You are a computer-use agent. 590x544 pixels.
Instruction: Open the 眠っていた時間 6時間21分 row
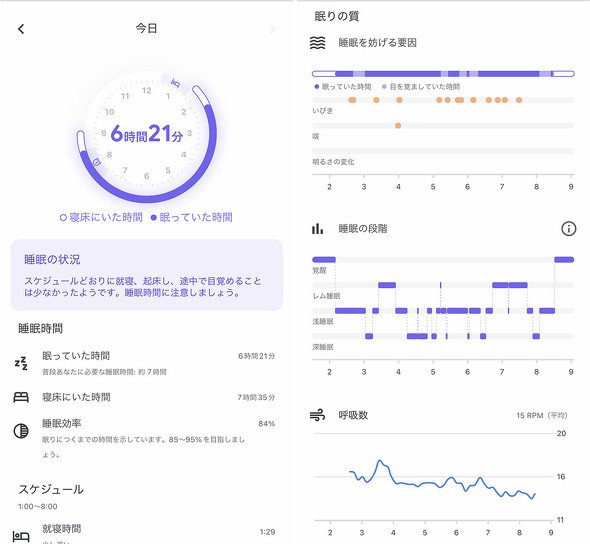coord(147,363)
